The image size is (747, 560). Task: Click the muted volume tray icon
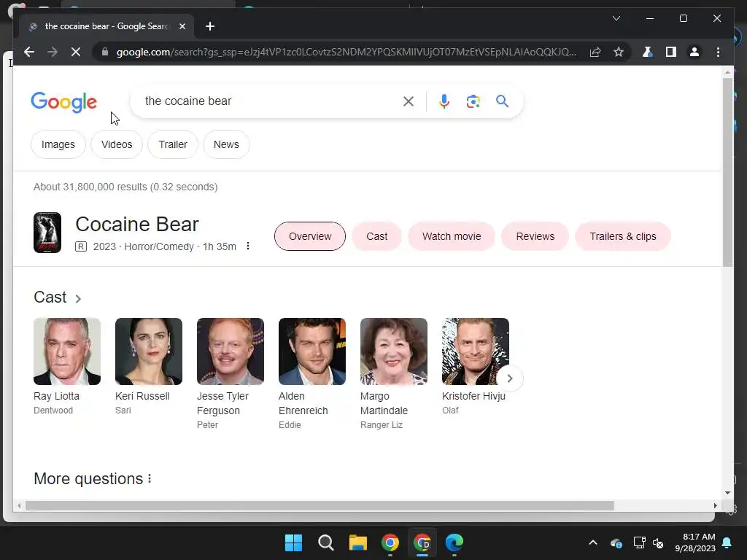tap(658, 542)
